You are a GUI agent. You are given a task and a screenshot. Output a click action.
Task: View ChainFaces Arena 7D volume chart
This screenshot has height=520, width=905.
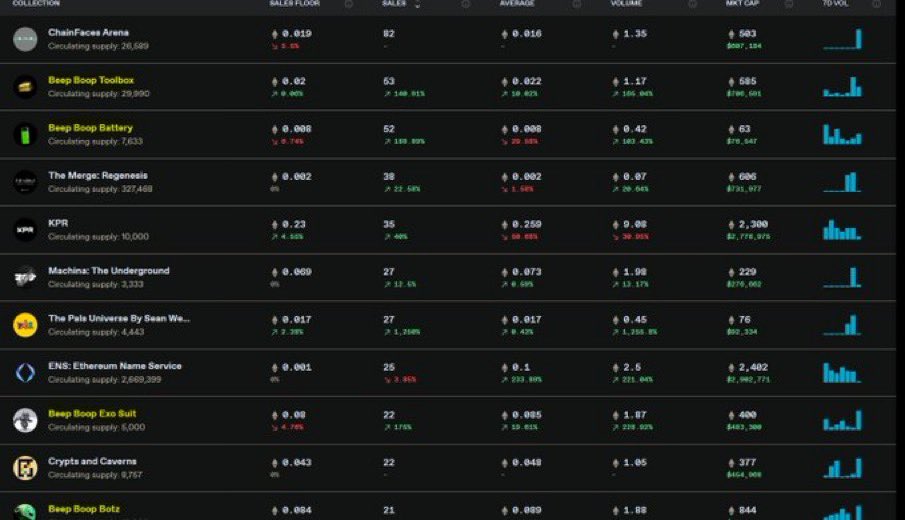842,39
